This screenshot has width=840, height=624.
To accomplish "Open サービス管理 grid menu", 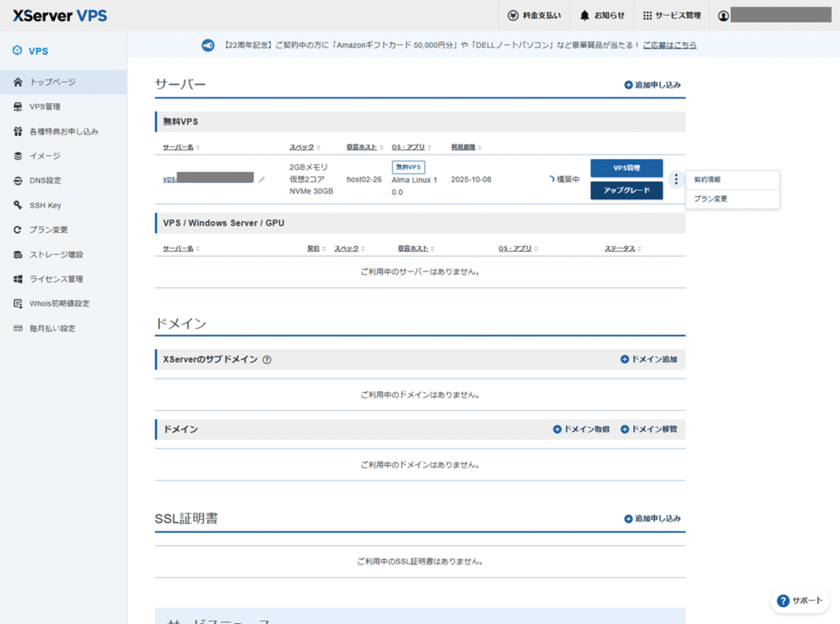I will click(x=647, y=16).
